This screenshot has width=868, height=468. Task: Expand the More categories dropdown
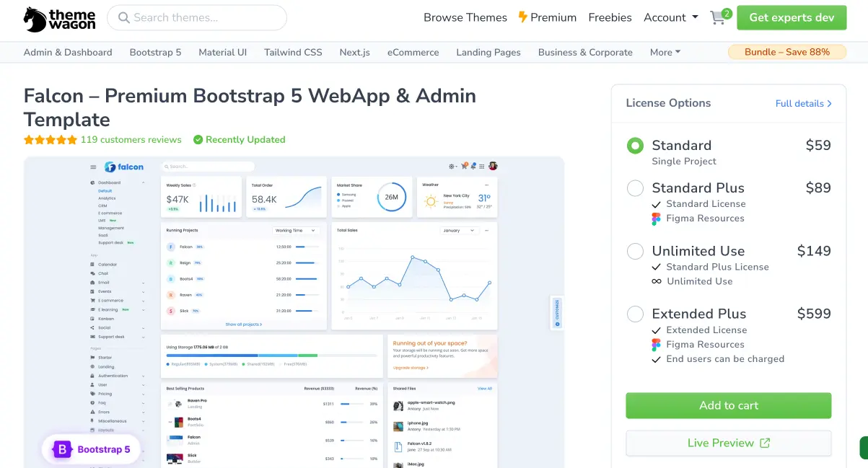[x=665, y=52]
